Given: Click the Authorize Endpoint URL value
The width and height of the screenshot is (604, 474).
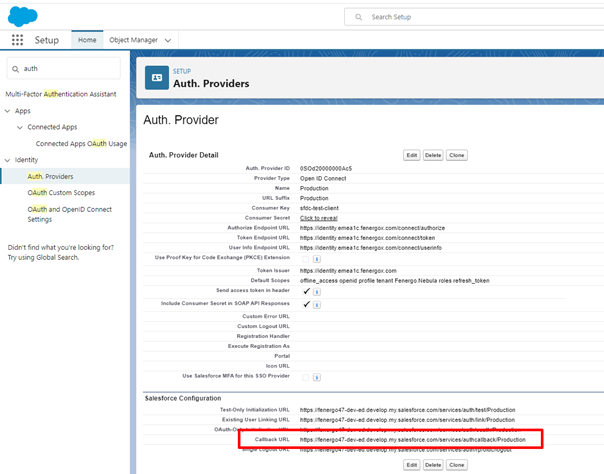Looking at the screenshot, I should pyautogui.click(x=372, y=228).
